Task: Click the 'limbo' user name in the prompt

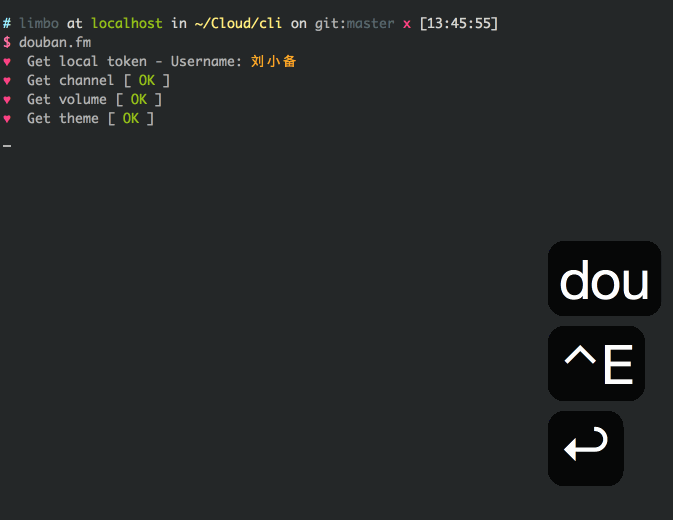Action: point(39,23)
